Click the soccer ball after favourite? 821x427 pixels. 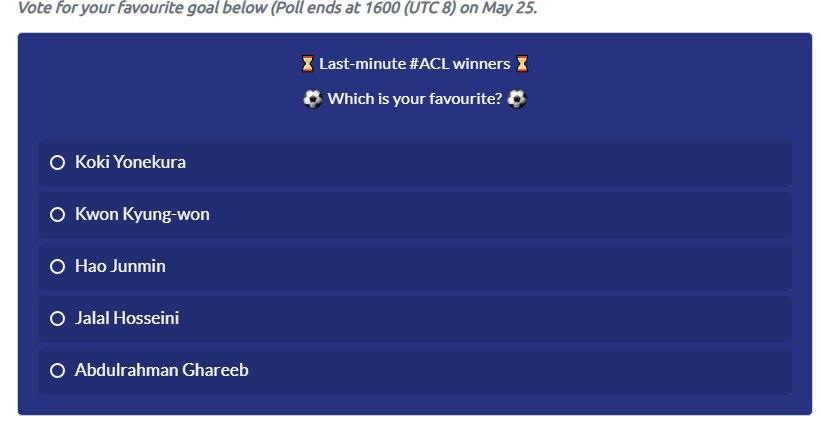517,99
